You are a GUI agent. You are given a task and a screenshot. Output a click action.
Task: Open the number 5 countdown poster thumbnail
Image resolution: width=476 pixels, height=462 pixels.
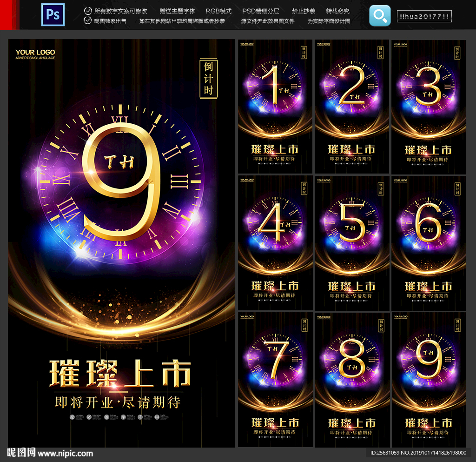point(352,243)
